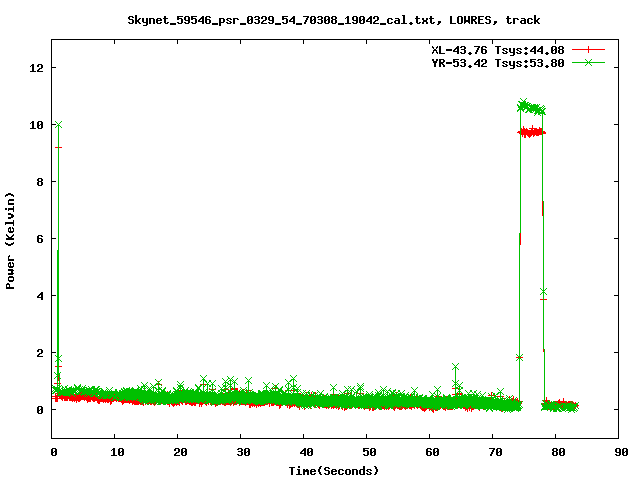This screenshot has width=640, height=480.
Task: Click the y-axis tick label 6
Action: click(40, 239)
